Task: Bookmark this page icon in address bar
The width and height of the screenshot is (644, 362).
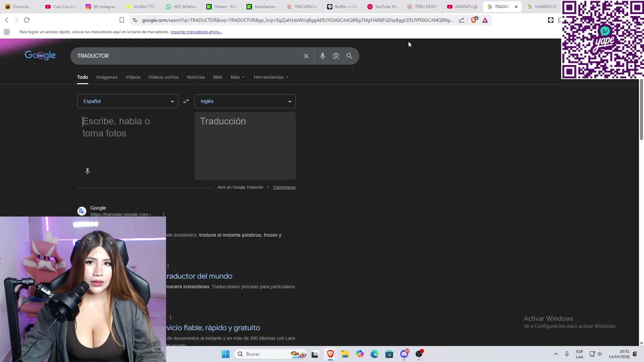Action: tap(122, 20)
